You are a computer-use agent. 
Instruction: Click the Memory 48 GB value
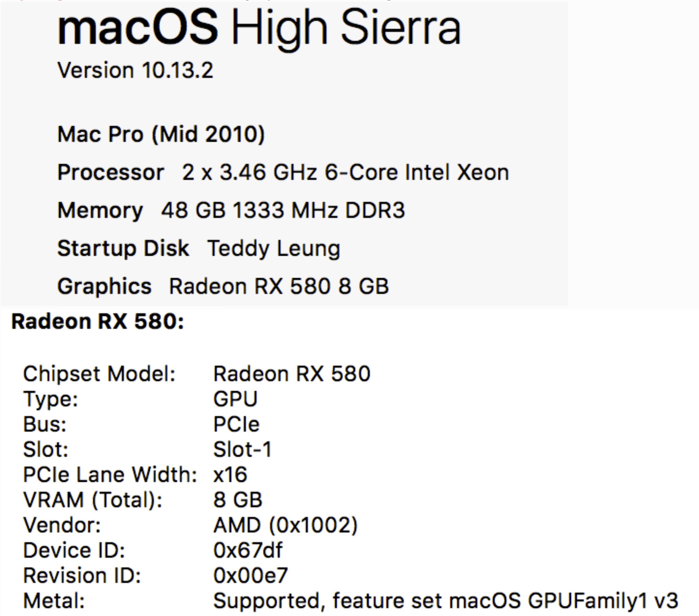(283, 210)
